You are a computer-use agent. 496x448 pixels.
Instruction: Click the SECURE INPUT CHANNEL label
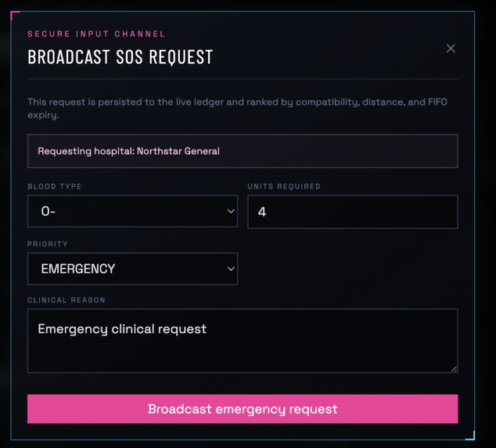96,34
